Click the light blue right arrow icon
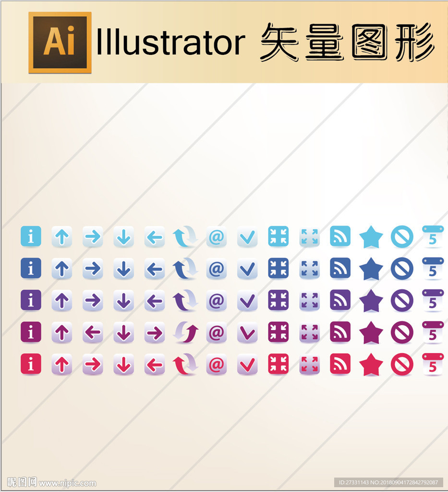This screenshot has height=492, width=448. (x=93, y=236)
